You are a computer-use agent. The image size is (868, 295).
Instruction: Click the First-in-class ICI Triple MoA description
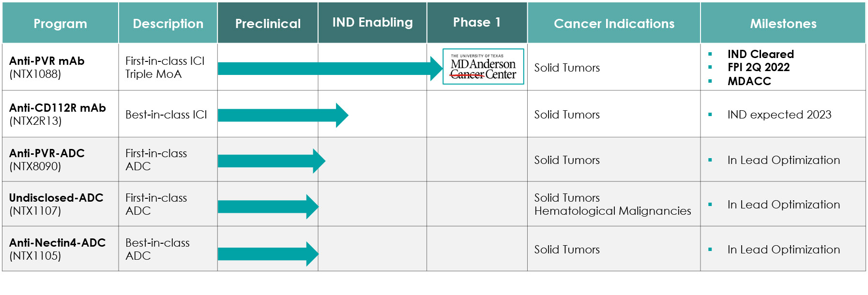click(x=165, y=67)
